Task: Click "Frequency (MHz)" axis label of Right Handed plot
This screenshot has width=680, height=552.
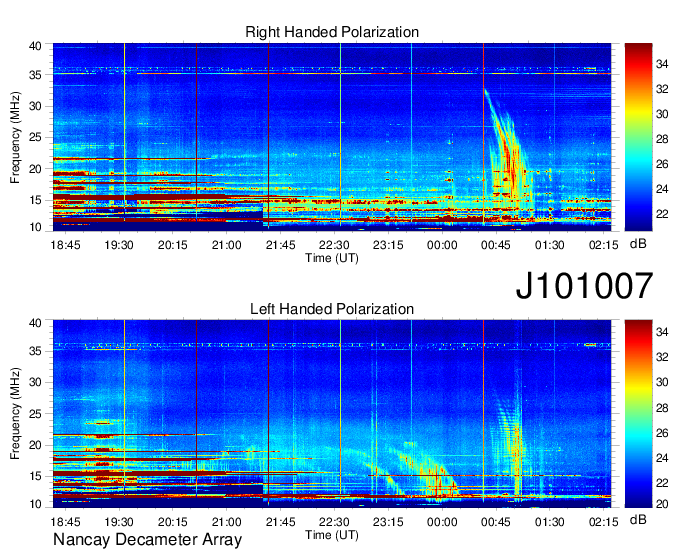Action: pos(15,137)
